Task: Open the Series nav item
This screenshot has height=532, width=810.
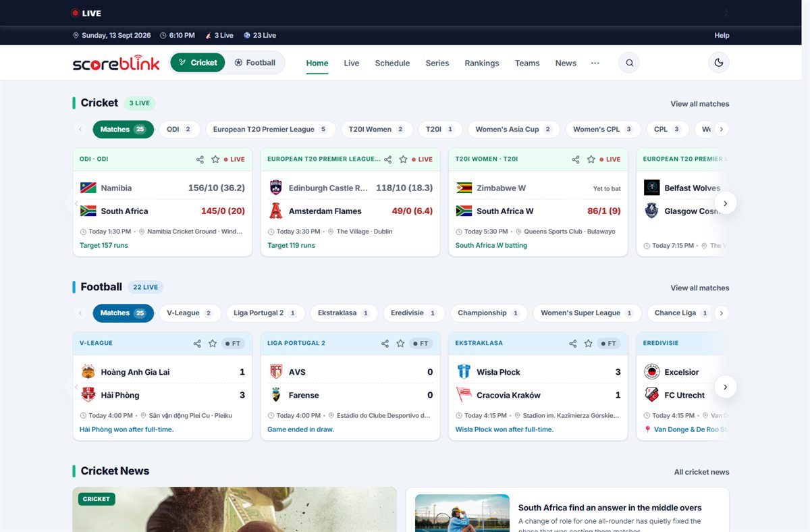Action: point(437,63)
